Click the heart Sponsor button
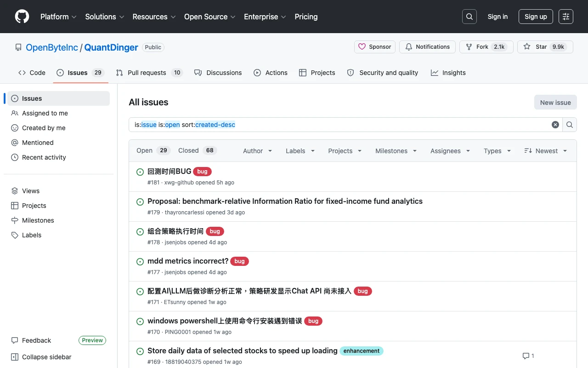 (375, 47)
